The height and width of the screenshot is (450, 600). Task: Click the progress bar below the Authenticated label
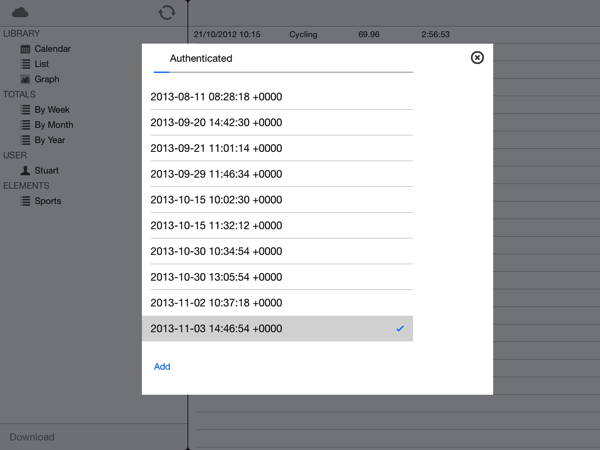[283, 72]
